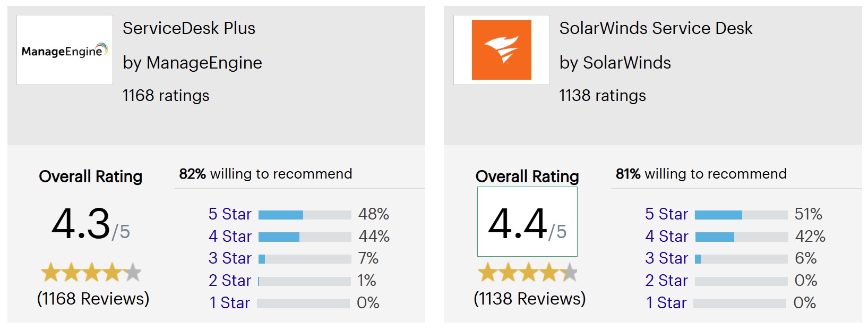Click the highlighted 4.4/5 rating box

pos(527,222)
